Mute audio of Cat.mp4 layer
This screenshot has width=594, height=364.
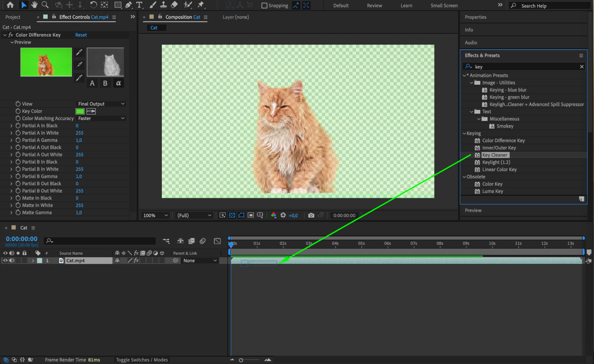coord(12,261)
